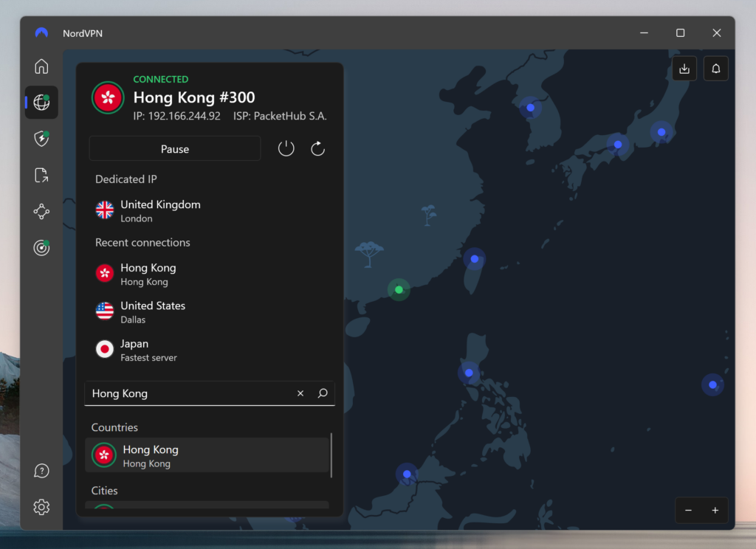
Task: Connect to recent Japan fastest server
Action: coord(209,350)
